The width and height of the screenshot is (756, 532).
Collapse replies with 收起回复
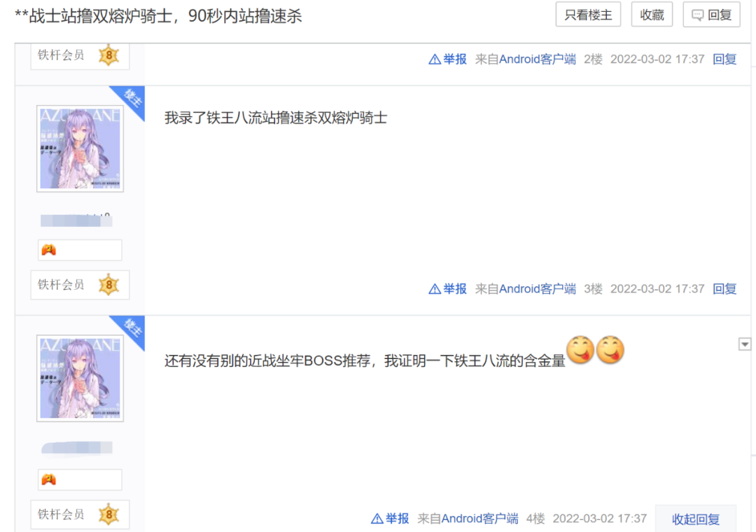[x=696, y=519]
